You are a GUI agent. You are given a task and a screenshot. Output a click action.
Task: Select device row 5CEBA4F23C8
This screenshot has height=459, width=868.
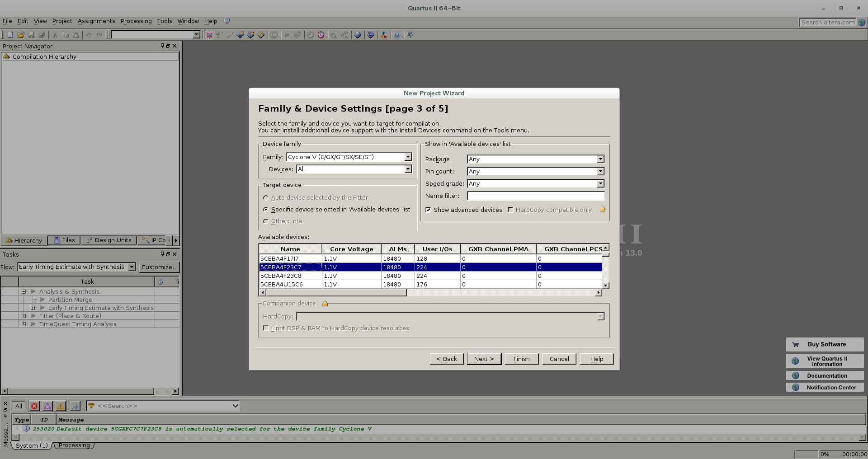click(430, 276)
